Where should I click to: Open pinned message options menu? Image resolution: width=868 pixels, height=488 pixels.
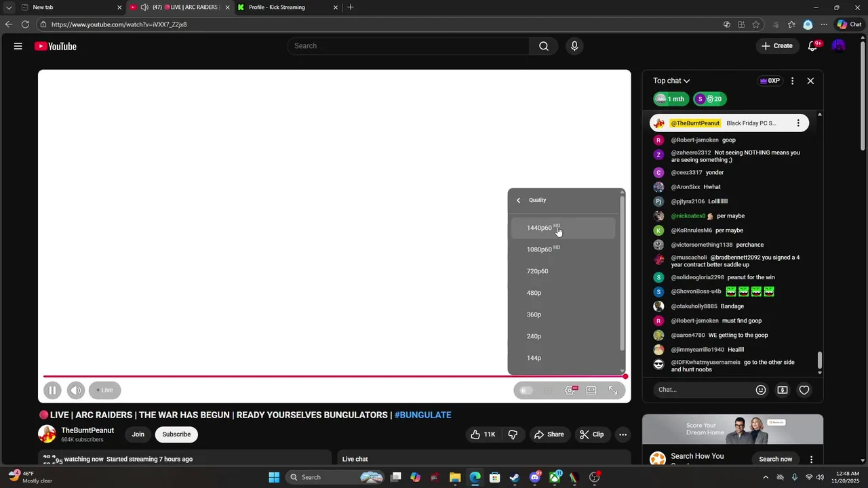pyautogui.click(x=798, y=123)
